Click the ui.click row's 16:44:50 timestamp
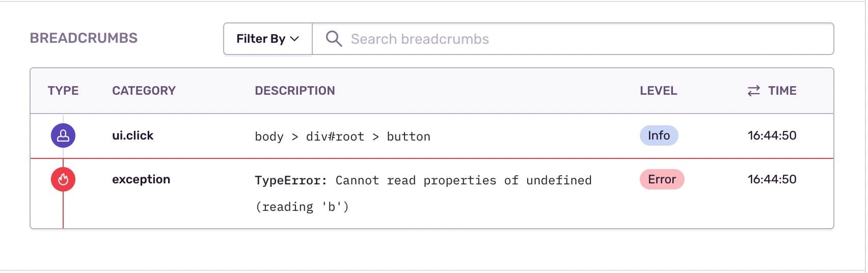This screenshot has width=868, height=273. point(772,135)
